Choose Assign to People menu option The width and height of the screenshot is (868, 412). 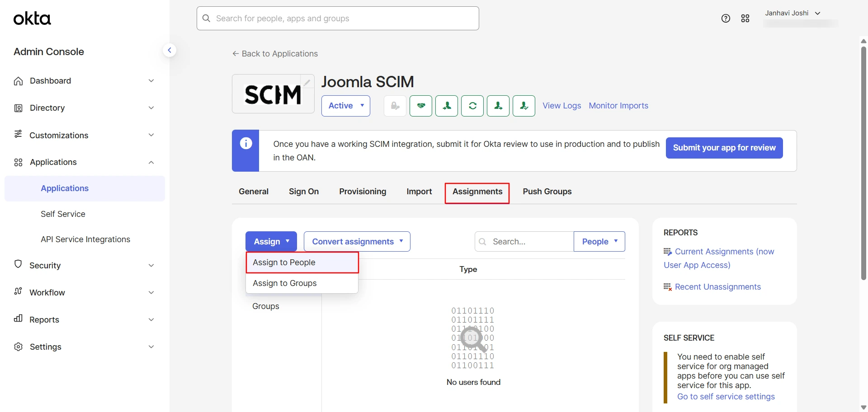pyautogui.click(x=302, y=262)
